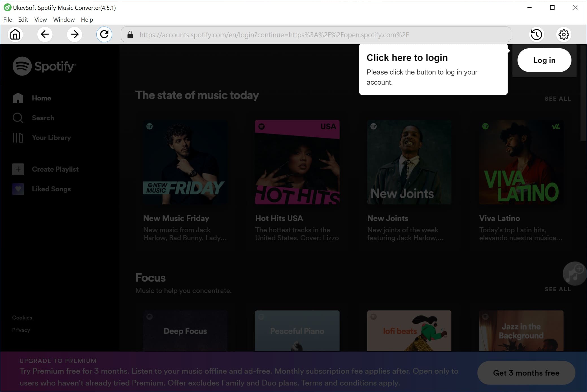The height and width of the screenshot is (392, 587).
Task: Open the File menu
Action: (x=8, y=20)
